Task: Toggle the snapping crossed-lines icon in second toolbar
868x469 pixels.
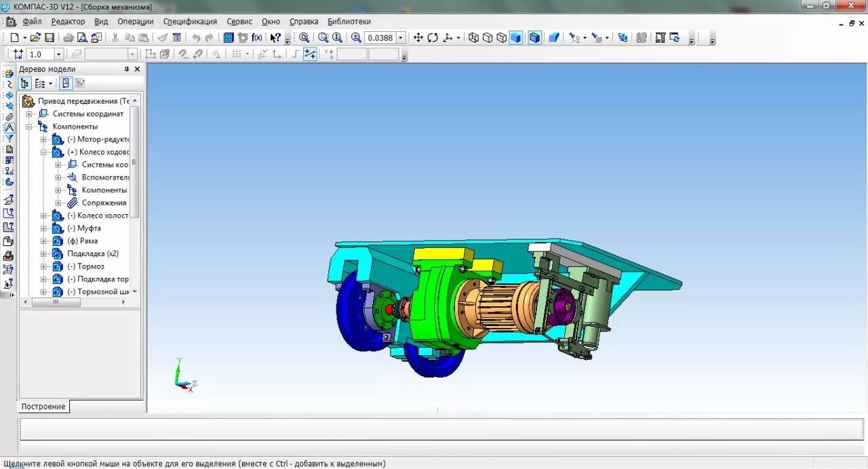Action: point(310,54)
